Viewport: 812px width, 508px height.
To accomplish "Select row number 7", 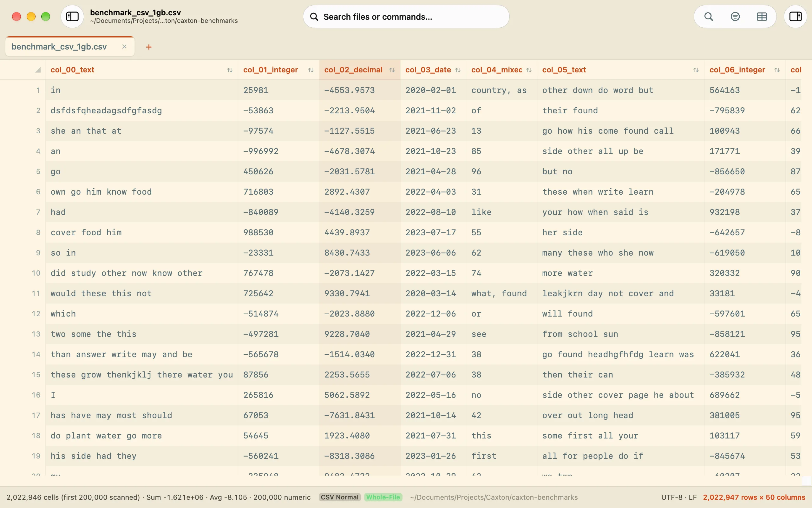I will [x=38, y=212].
